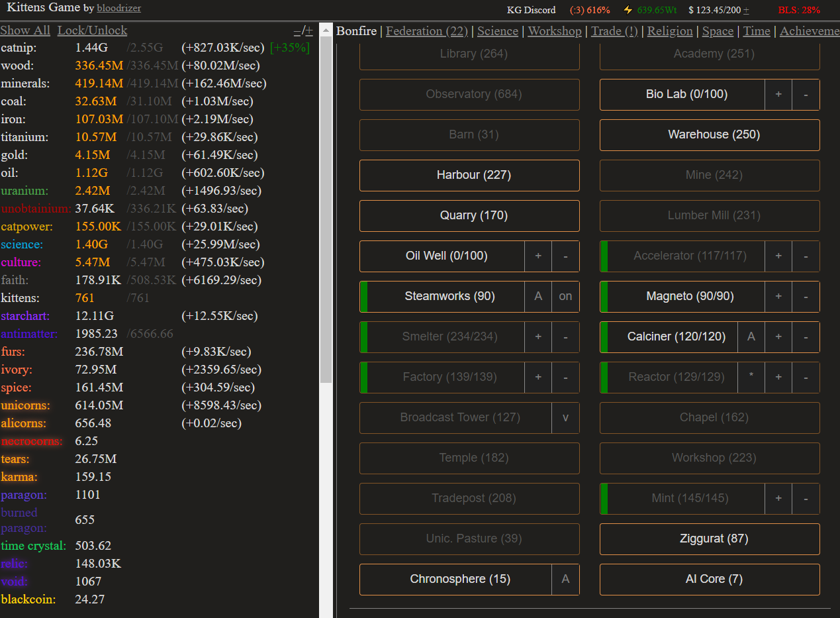Screen dimensions: 840x618
Task: Click the Accelerator green progress bar
Action: 604,256
